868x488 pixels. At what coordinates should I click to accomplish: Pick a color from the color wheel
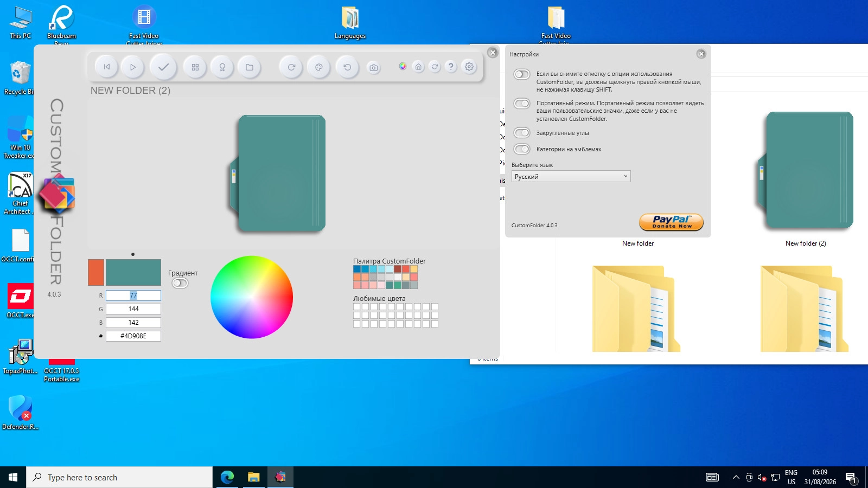252,297
